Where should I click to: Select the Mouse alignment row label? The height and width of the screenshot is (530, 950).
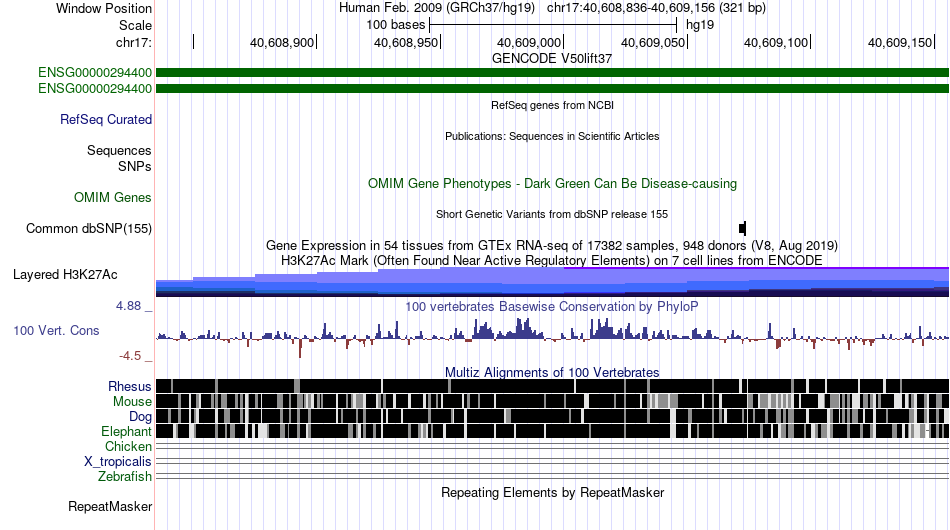click(132, 402)
